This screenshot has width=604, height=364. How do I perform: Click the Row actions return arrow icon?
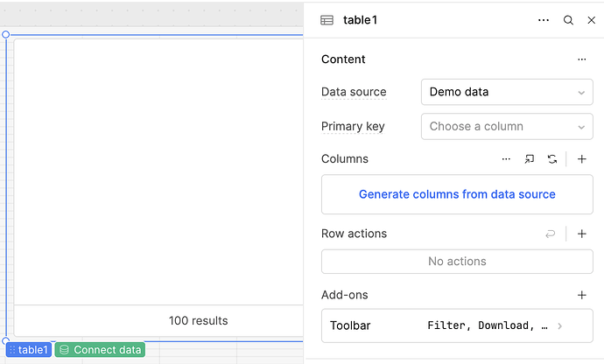point(550,234)
